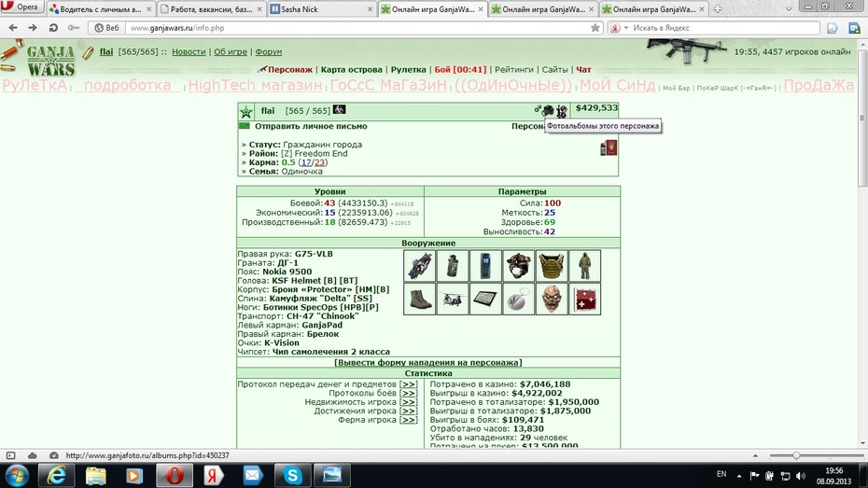The height and width of the screenshot is (488, 868).
Task: Click Вывести форму нападения на персонажа
Action: tap(427, 362)
